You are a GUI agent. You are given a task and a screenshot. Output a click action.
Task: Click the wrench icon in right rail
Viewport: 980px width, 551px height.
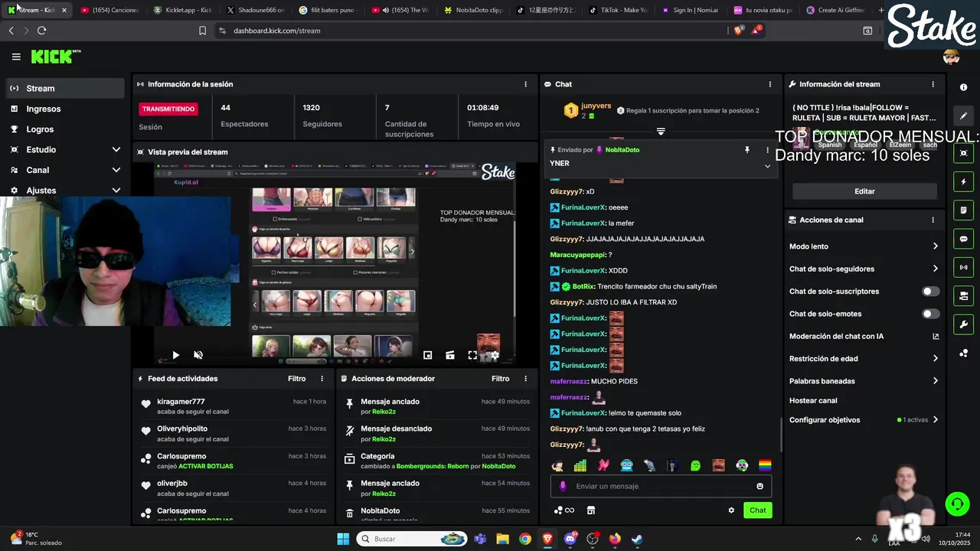pos(964,324)
